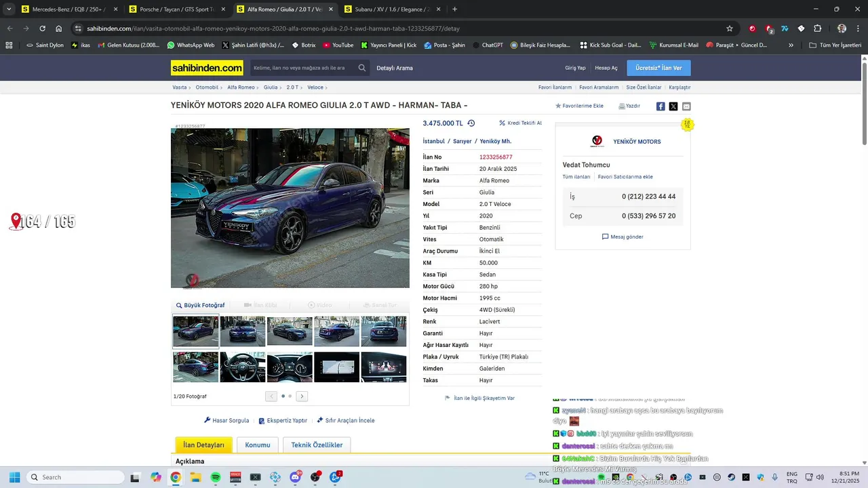Click Ücretsiz İlan Ver button

point(658,68)
